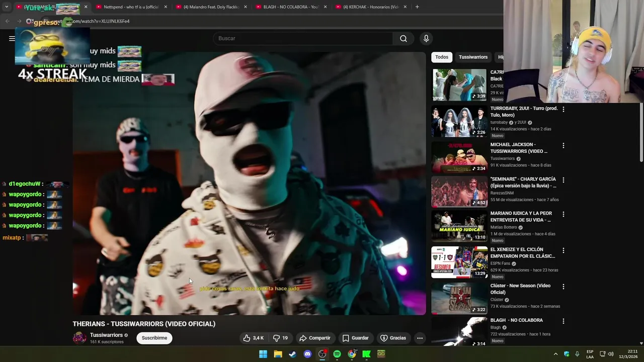
Task: Open options menu for BLAGH NO COLABORA video
Action: [x=563, y=321]
